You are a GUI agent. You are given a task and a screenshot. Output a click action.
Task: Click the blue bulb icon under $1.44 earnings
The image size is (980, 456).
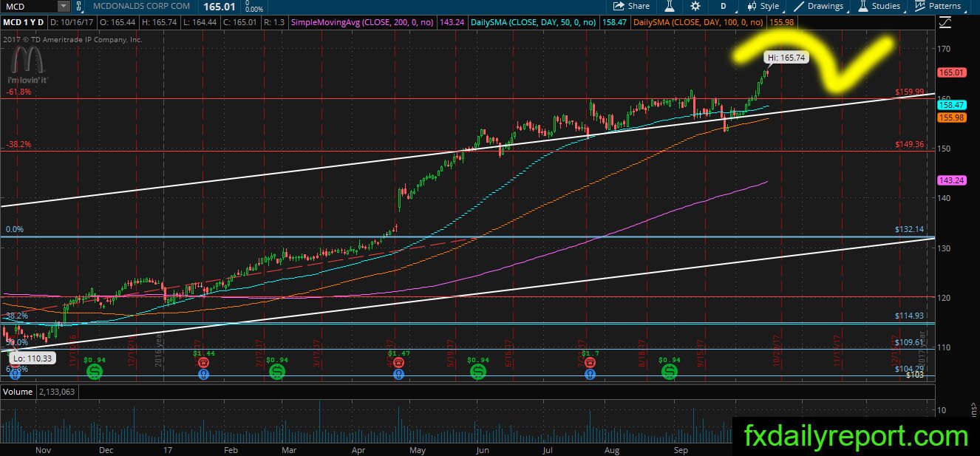coord(203,374)
